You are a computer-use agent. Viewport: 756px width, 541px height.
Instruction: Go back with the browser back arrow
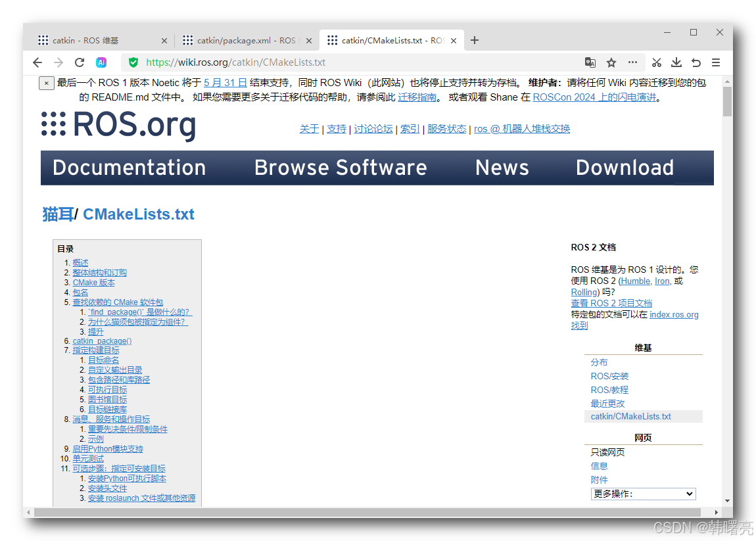(x=37, y=62)
